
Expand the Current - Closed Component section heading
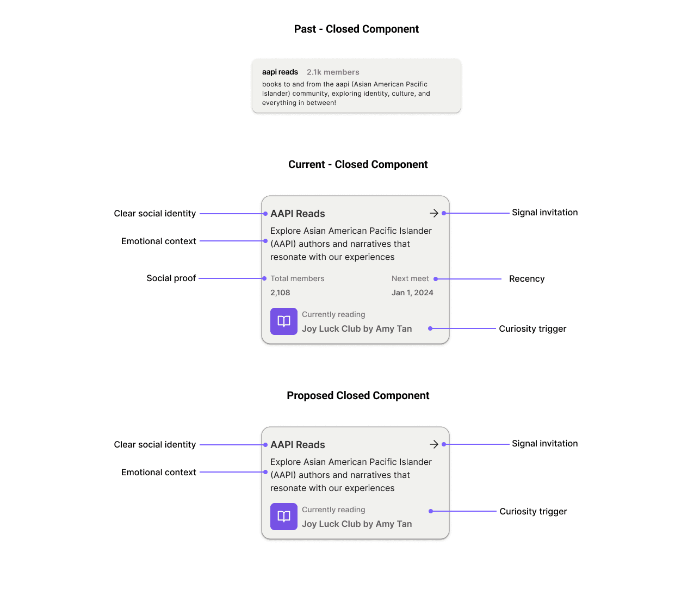[x=358, y=164]
